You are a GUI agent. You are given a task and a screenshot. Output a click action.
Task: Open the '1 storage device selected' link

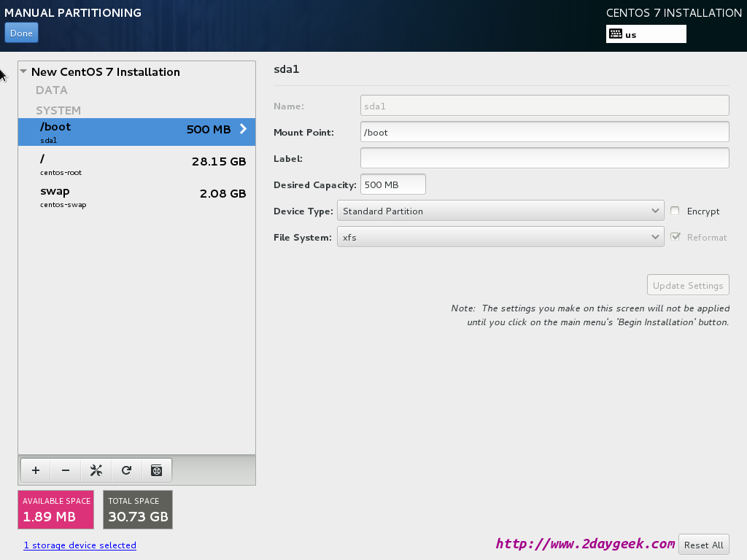point(80,545)
